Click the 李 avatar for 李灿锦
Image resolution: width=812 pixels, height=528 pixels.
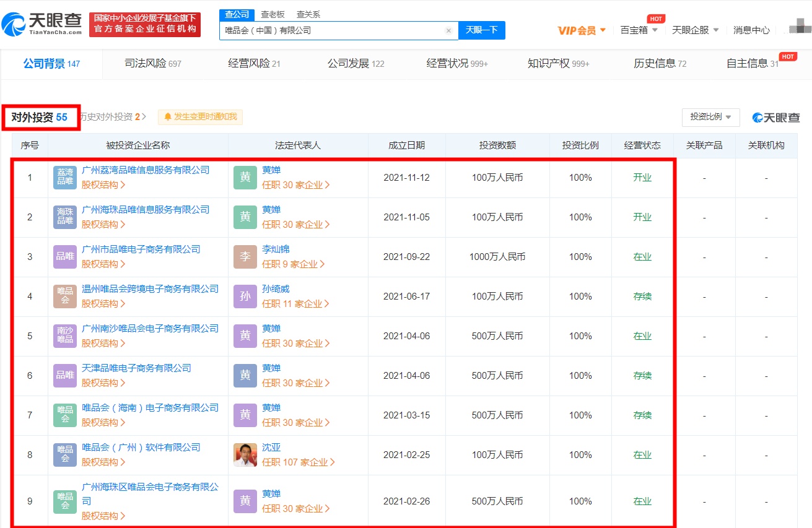coord(245,257)
